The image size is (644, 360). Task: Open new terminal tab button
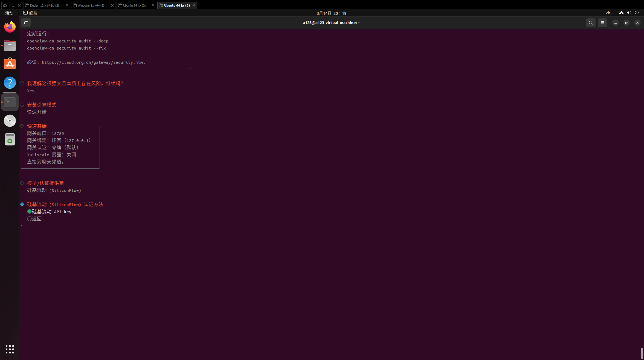[26, 23]
